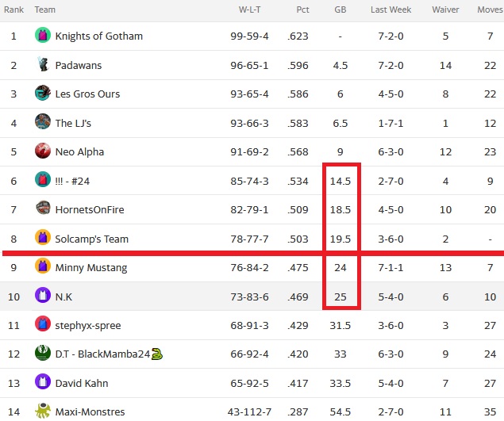Click the D.T - BlackMamba24 team logo
Image resolution: width=504 pixels, height=421 pixels.
tap(43, 353)
